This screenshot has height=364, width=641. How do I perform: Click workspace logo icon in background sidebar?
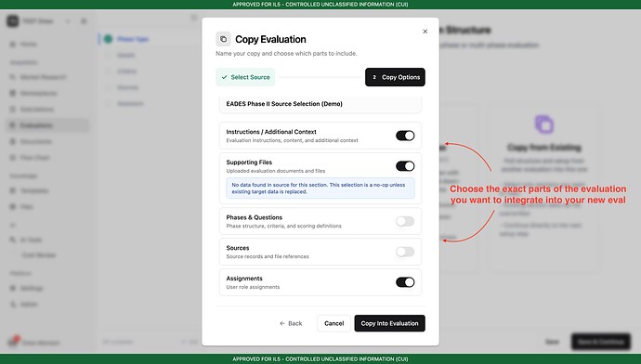[x=13, y=20]
